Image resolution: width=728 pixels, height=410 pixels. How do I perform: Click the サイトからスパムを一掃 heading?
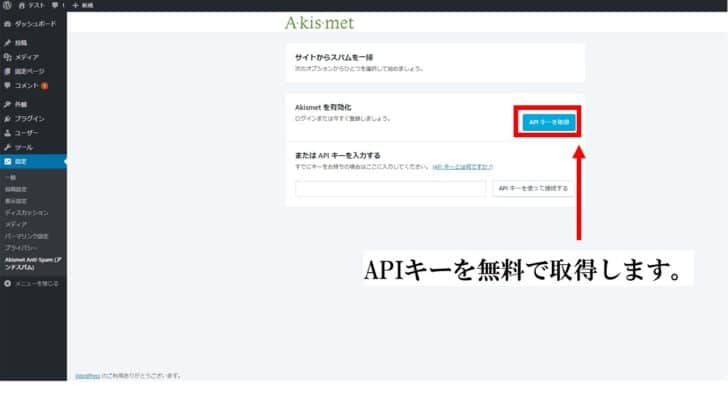(334, 58)
